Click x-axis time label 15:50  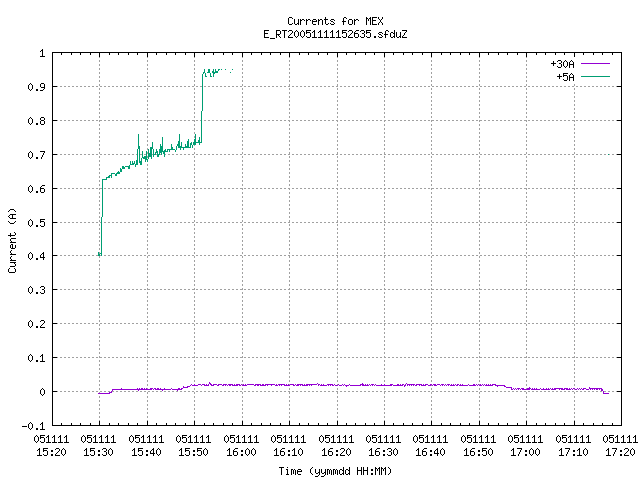(193, 452)
